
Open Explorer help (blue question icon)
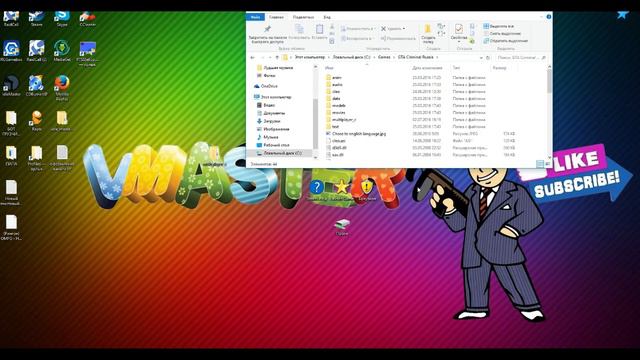tap(549, 17)
